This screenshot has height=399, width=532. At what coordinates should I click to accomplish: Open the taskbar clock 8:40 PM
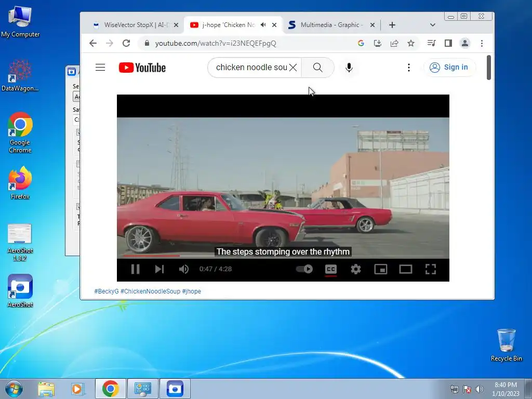click(506, 389)
